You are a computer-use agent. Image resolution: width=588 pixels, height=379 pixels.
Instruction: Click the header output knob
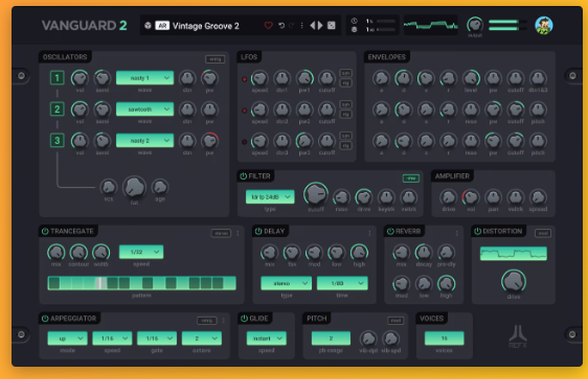click(x=475, y=25)
